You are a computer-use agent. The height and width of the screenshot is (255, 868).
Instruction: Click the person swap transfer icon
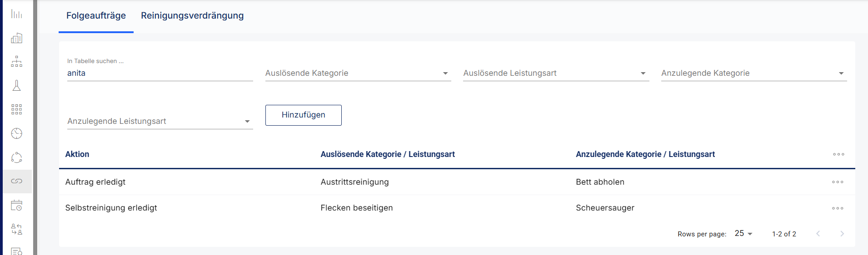pyautogui.click(x=17, y=229)
